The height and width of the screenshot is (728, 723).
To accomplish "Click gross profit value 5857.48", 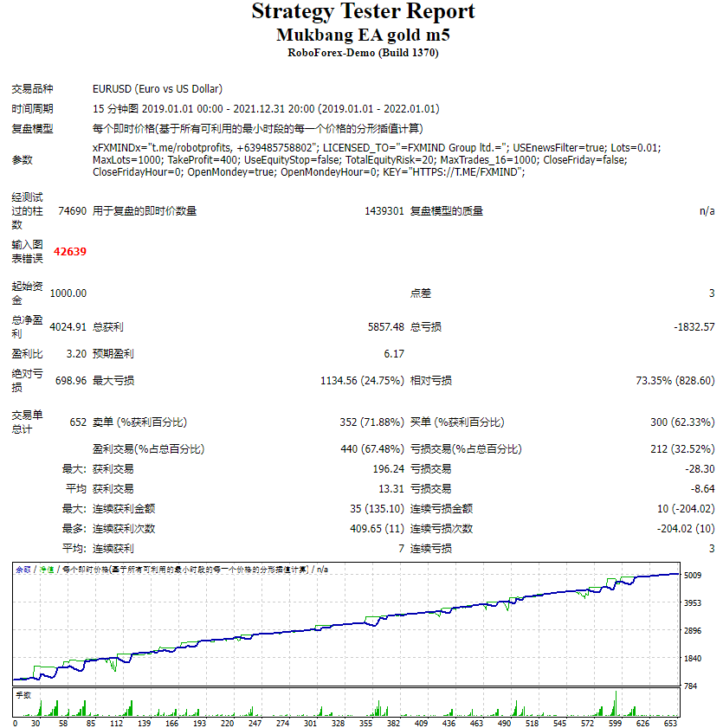I will click(386, 327).
